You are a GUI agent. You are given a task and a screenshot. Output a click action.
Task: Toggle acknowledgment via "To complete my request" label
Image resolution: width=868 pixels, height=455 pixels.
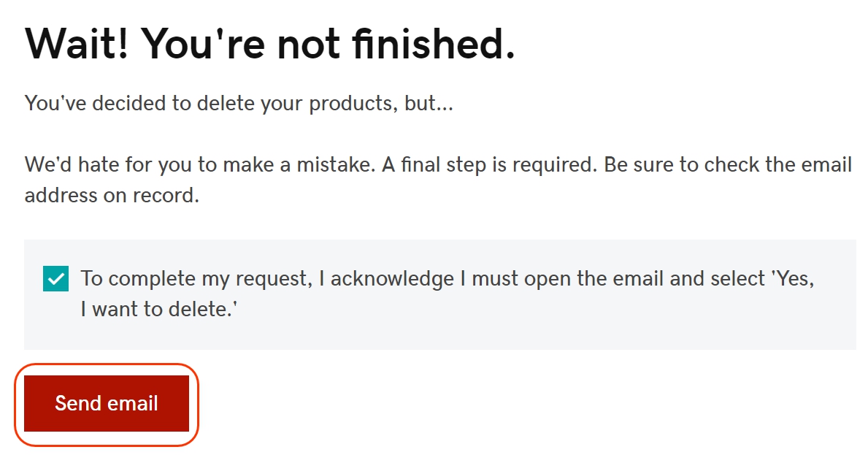(x=197, y=279)
